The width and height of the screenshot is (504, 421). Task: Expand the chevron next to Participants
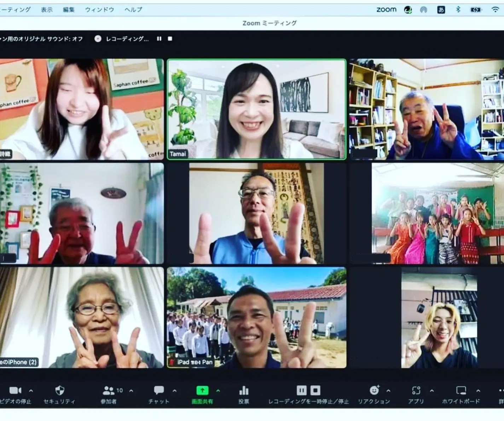131,391
